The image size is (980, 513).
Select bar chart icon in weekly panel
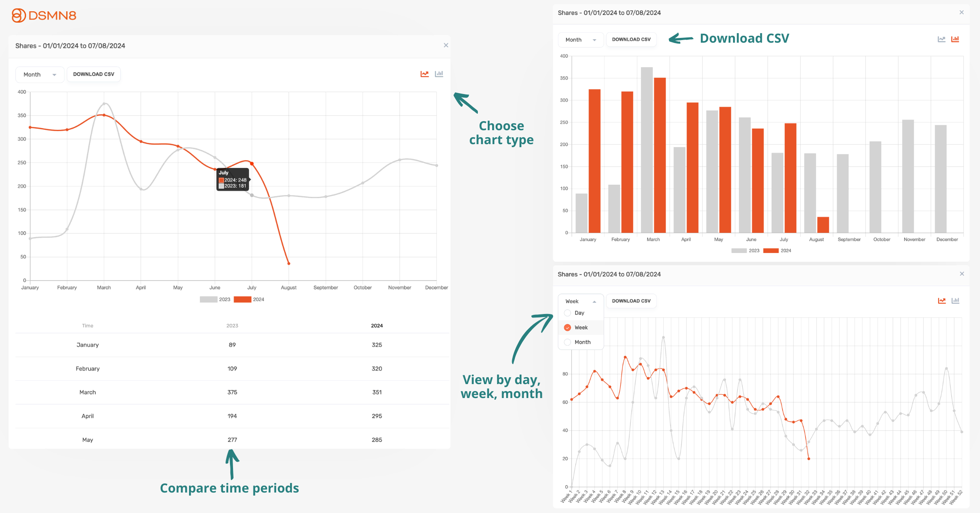(956, 301)
